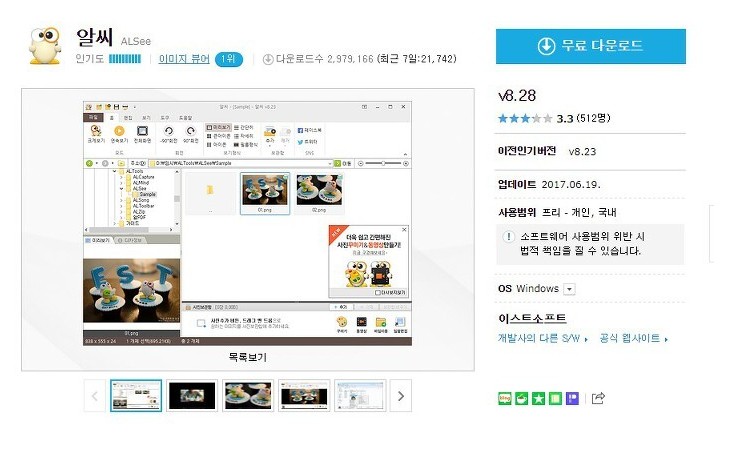Click the ALSee owl mascot logo

click(45, 46)
